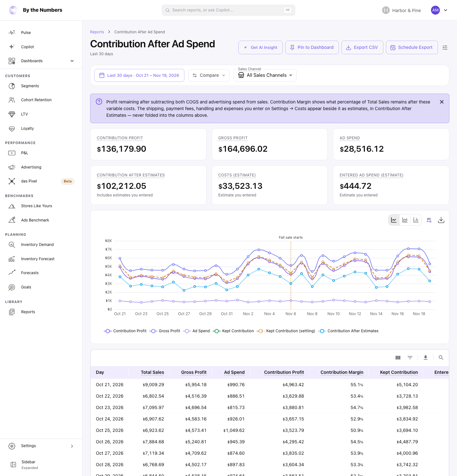The height and width of the screenshot is (476, 457).
Task: Open the date range picker
Action: click(x=139, y=76)
